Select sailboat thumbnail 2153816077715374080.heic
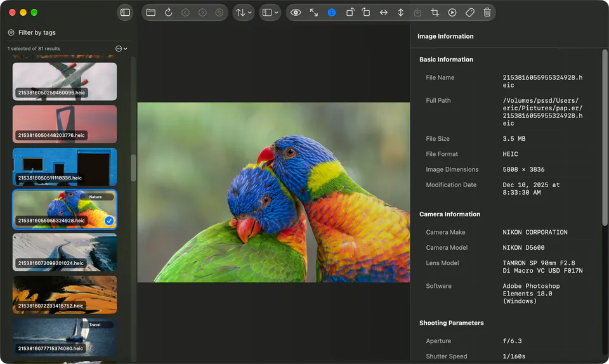This screenshot has width=609, height=364. (65, 337)
